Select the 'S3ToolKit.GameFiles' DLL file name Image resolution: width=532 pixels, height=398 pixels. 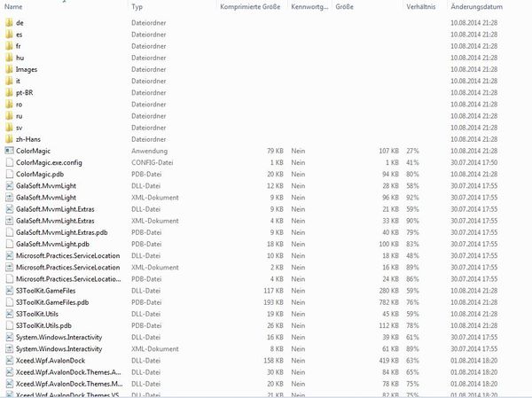click(45, 291)
